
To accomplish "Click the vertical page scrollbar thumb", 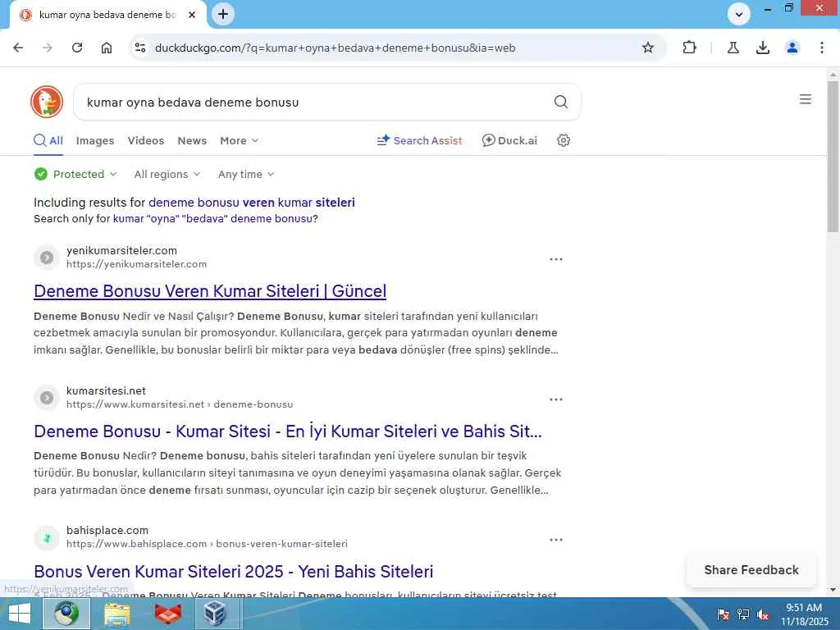I will [x=833, y=156].
